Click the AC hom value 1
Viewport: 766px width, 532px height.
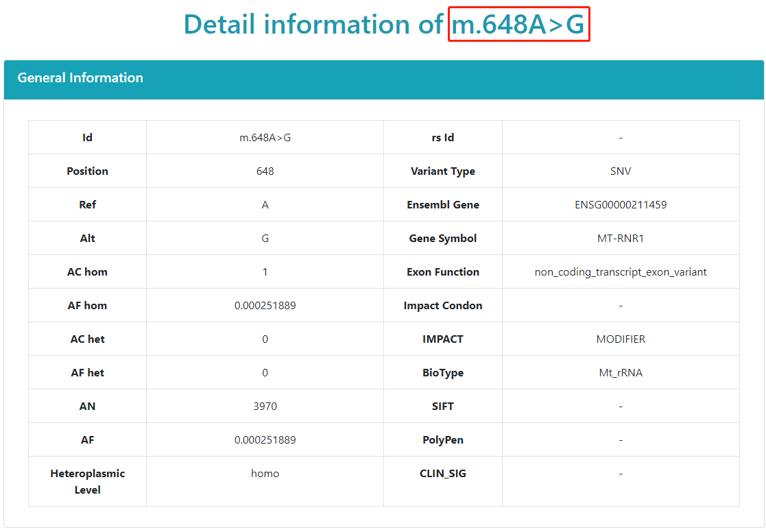tap(265, 272)
